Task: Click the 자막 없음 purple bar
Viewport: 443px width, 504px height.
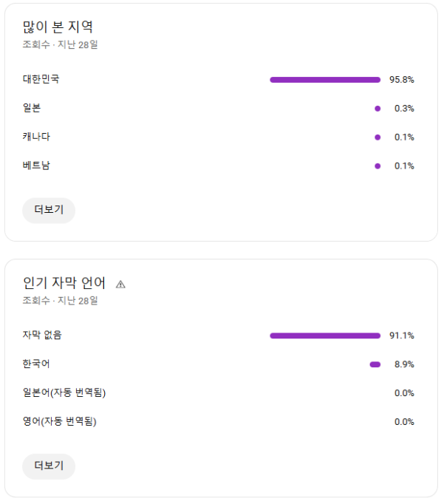Action: tap(325, 336)
